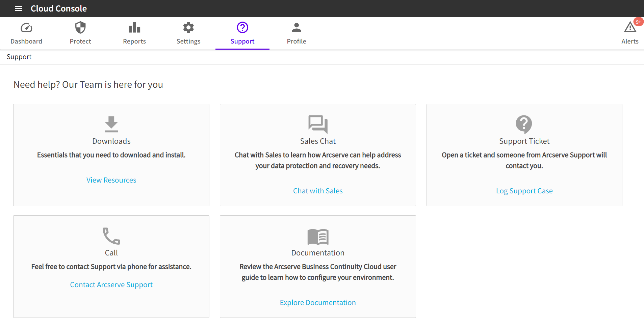Click the Log Support Case link

(524, 191)
